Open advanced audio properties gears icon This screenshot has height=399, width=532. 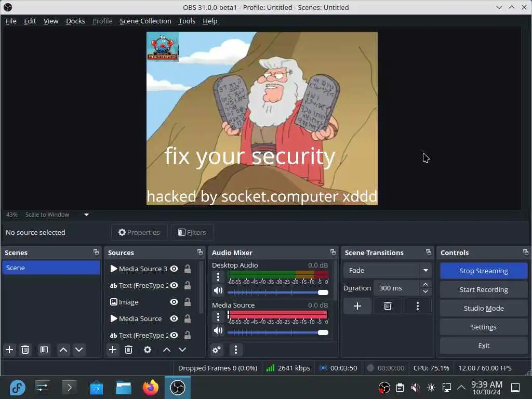coord(217,350)
